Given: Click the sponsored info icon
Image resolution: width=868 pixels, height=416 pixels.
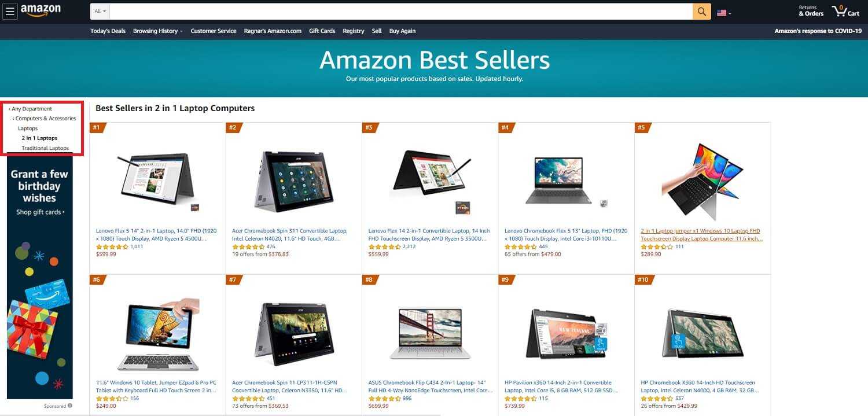Looking at the screenshot, I should click(x=70, y=406).
